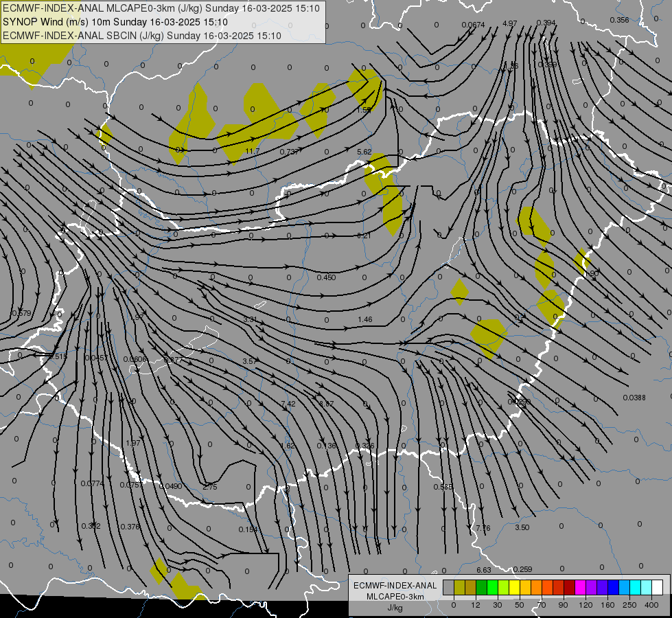Screen dimensions: 672x618
Task: Click the map value '3.57'
Action: [x=249, y=361]
